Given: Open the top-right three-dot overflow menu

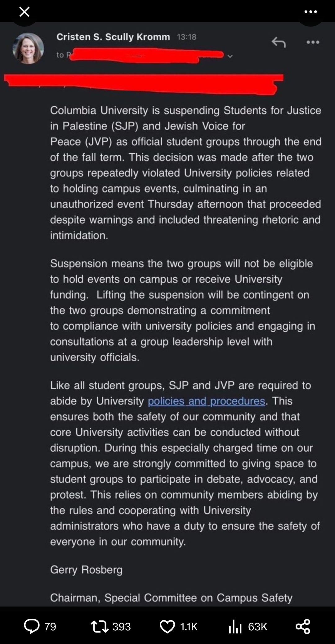Looking at the screenshot, I should pyautogui.click(x=310, y=12).
